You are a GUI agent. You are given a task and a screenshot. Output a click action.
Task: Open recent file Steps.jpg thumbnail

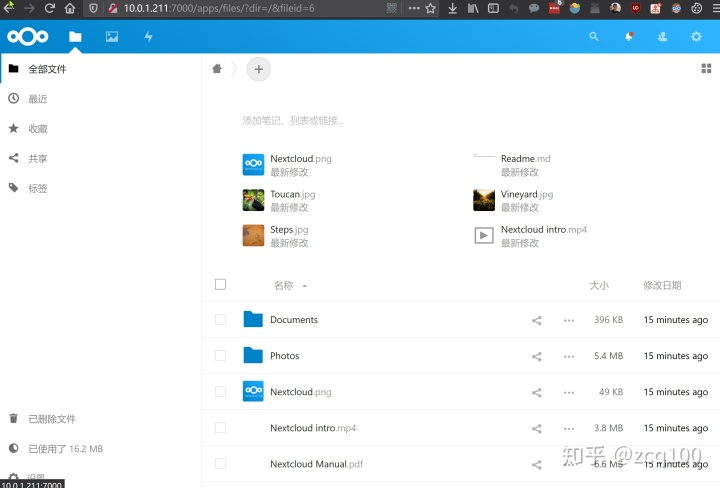253,236
